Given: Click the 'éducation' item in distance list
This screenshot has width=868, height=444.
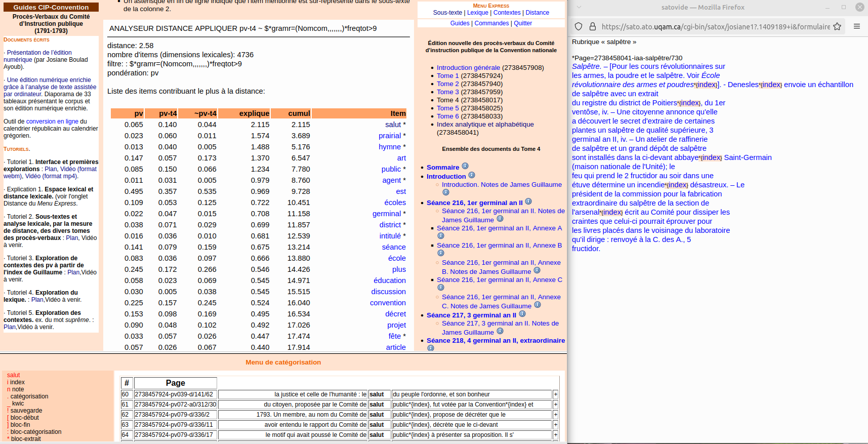Looking at the screenshot, I should (390, 280).
